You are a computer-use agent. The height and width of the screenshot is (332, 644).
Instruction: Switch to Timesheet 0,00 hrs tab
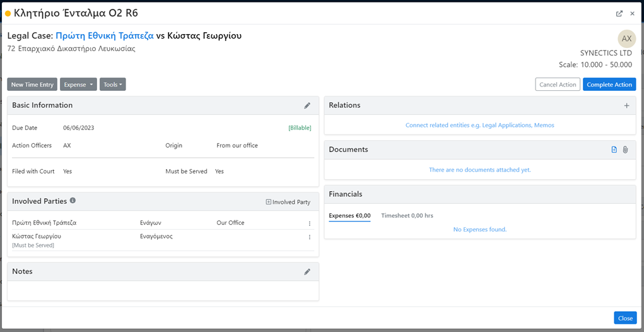[x=407, y=216]
